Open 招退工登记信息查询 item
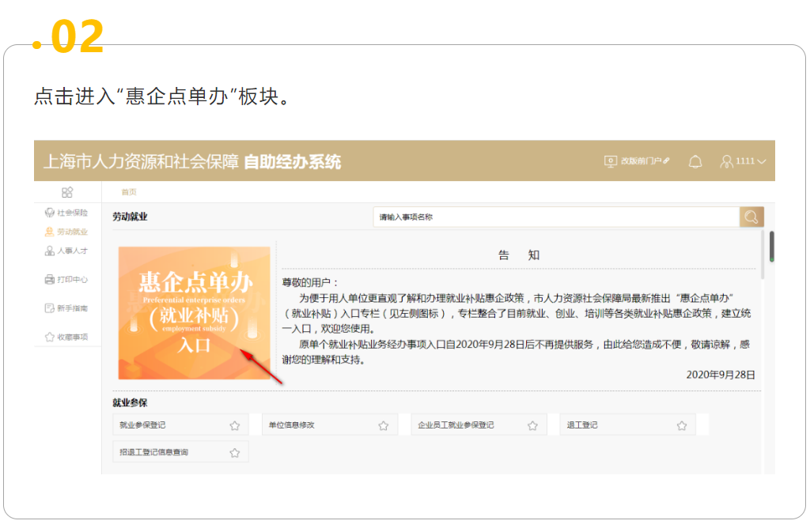Image resolution: width=810 pixels, height=532 pixels. (x=154, y=452)
